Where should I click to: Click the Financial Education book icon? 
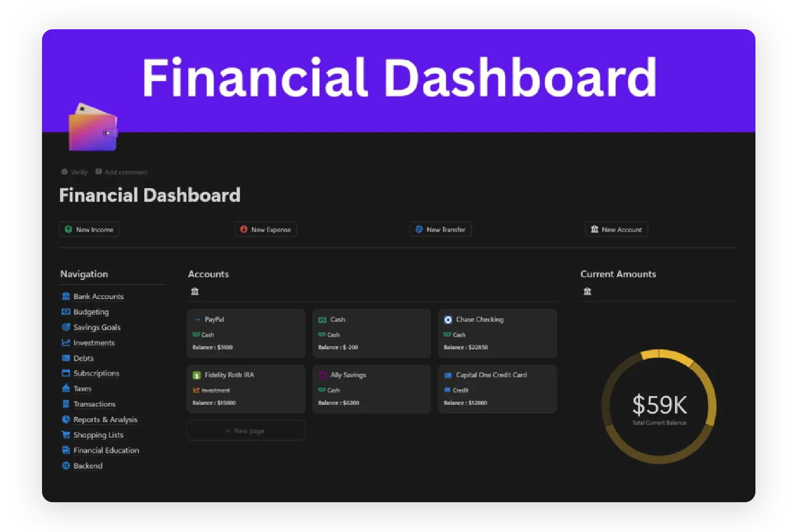pos(66,450)
